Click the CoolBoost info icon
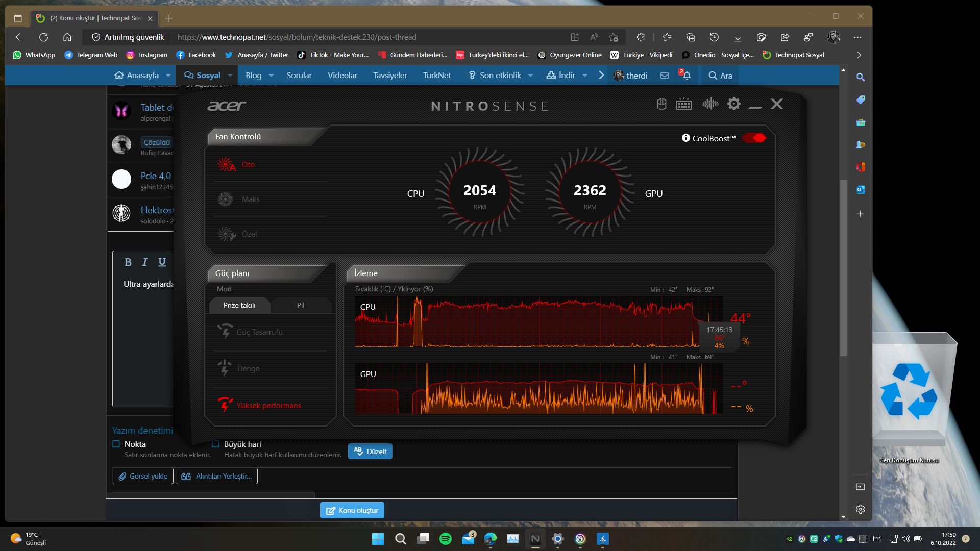The image size is (980, 551). pos(685,138)
